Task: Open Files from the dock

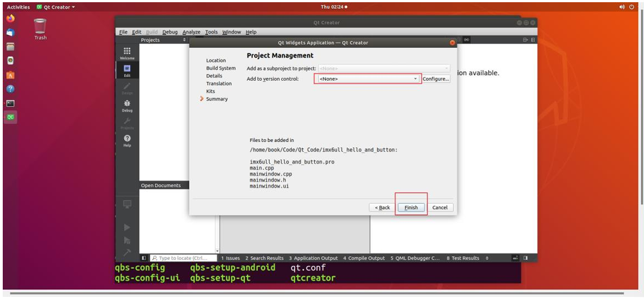Action: tap(10, 47)
